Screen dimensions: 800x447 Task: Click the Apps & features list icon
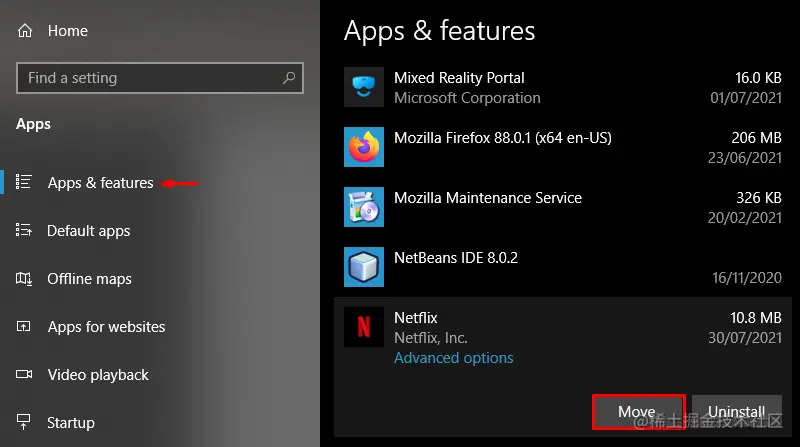tap(23, 182)
